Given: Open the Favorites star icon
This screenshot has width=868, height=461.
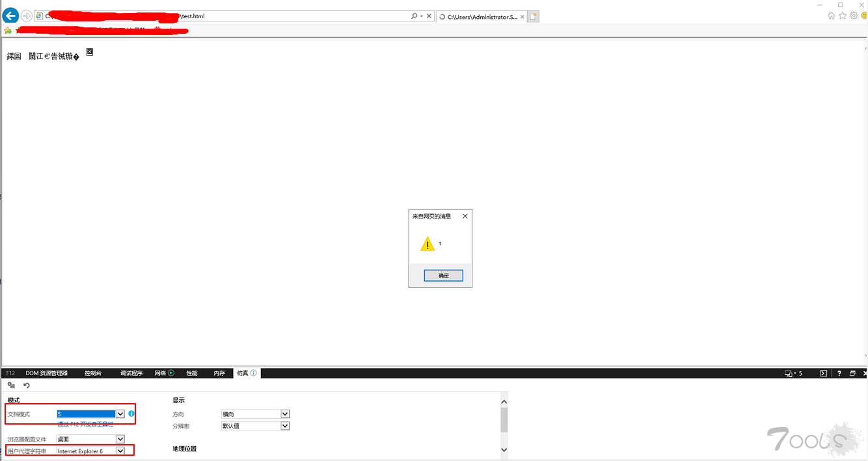Looking at the screenshot, I should [843, 16].
